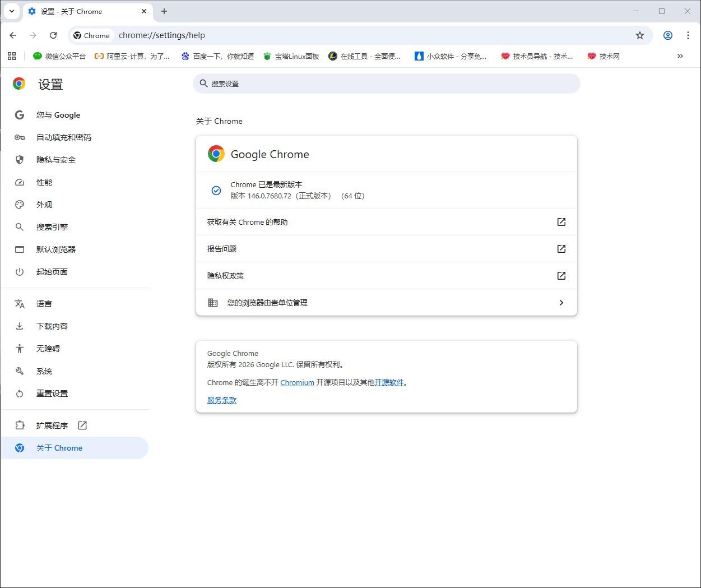The image size is (701, 588).
Task: Click the 开源软件 link
Action: 389,382
